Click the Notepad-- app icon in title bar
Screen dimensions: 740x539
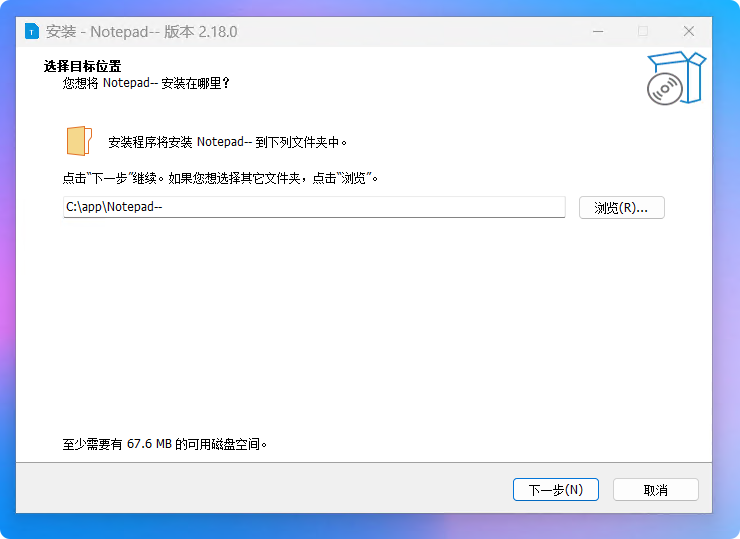point(32,32)
